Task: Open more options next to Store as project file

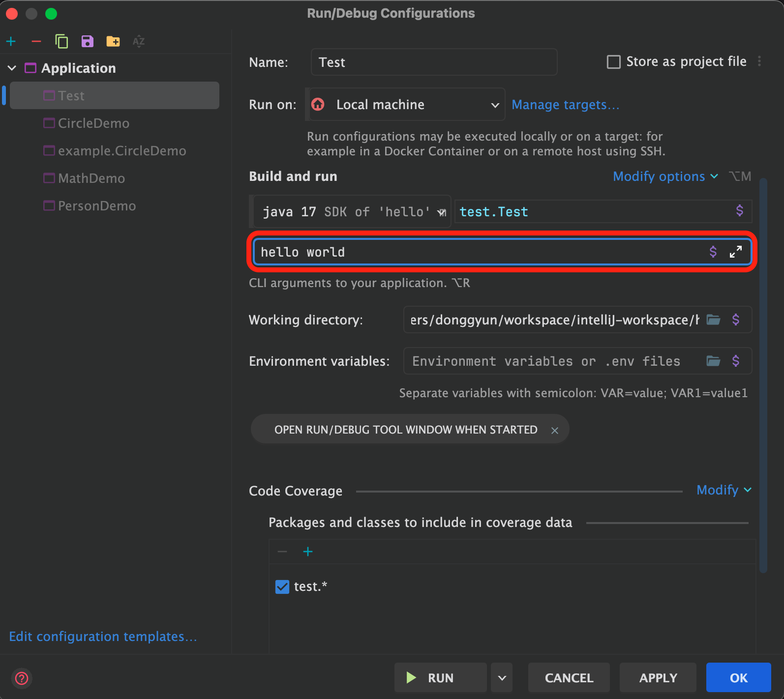Action: (759, 61)
